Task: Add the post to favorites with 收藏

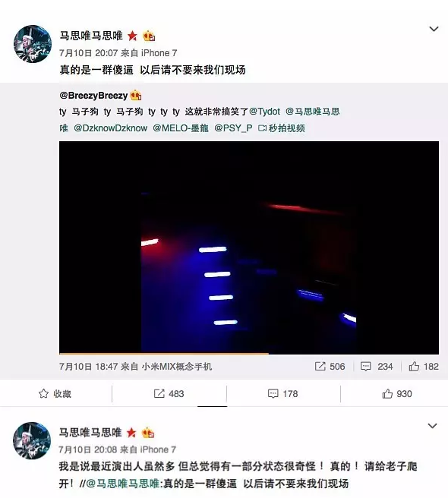Action: 55,394
